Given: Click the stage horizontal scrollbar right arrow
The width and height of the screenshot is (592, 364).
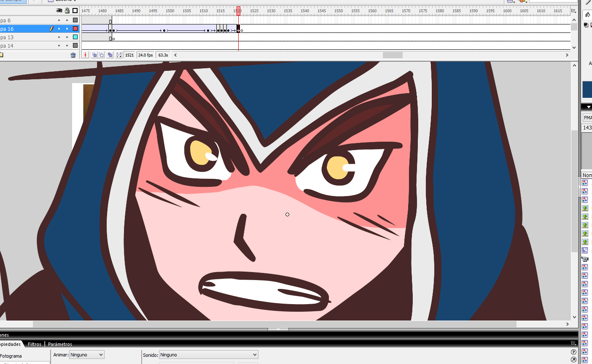Looking at the screenshot, I should coord(568,324).
